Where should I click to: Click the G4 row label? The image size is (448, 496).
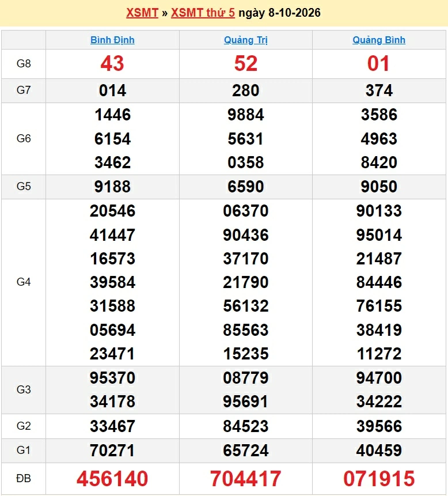pos(24,282)
